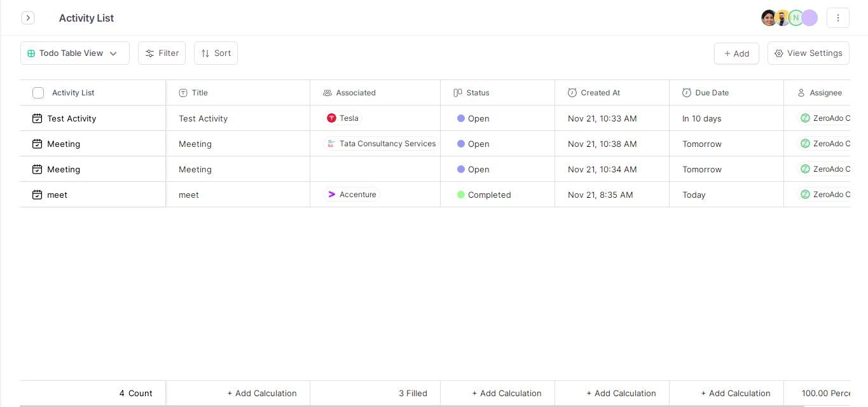The width and height of the screenshot is (868, 407).
Task: Select the checkbox in Activity List header
Action: 38,93
